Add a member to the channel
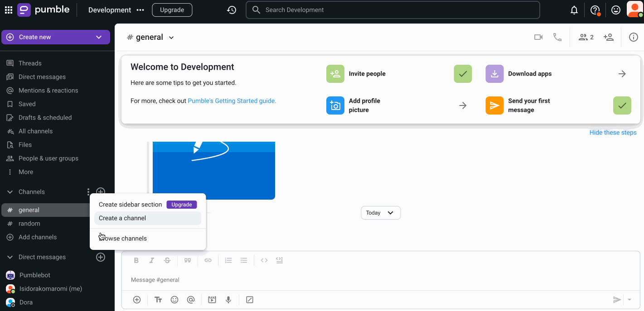Viewport: 644px width, 311px height. click(609, 37)
